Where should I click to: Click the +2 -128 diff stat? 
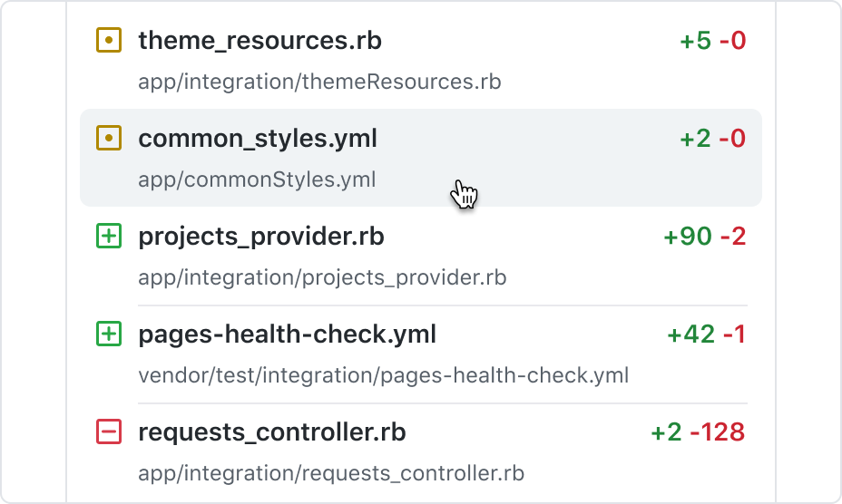point(698,432)
